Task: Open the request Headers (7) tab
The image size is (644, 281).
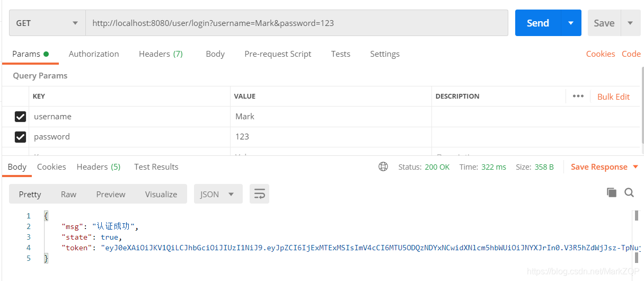Action: click(161, 54)
